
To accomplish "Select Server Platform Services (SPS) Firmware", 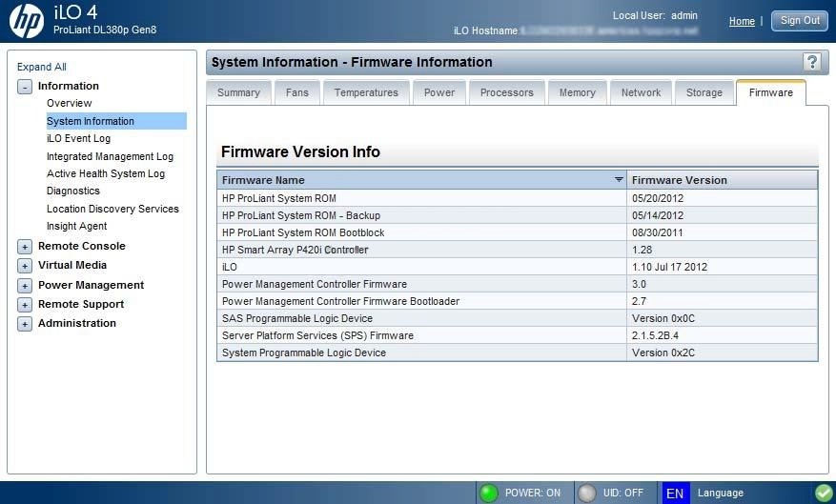I will click(518, 335).
